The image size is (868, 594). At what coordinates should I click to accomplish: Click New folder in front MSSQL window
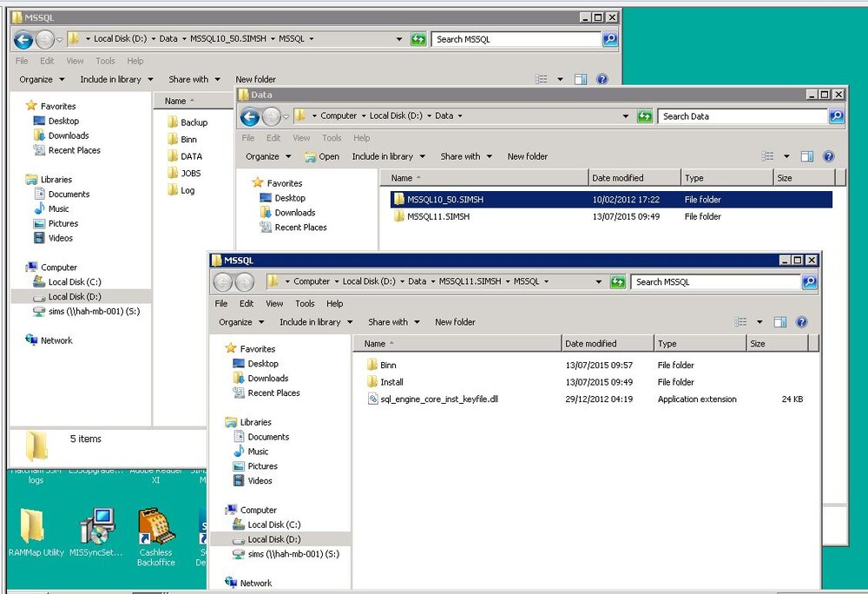click(455, 322)
